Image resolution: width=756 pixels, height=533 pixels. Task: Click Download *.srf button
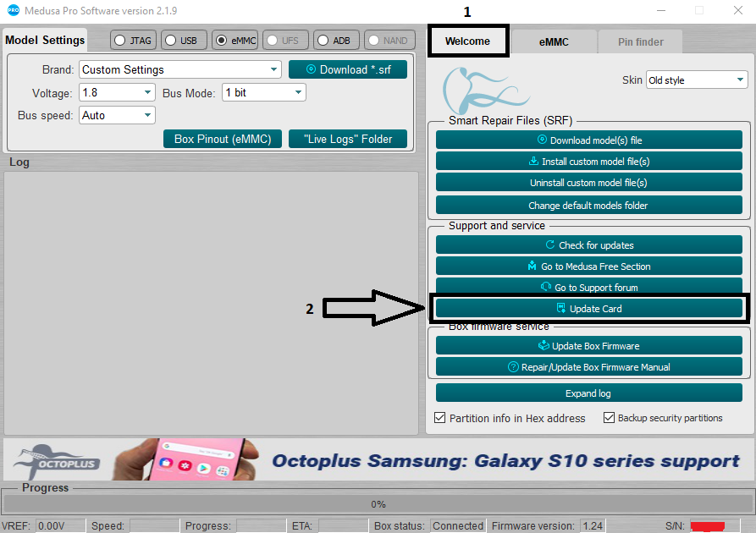click(x=348, y=69)
